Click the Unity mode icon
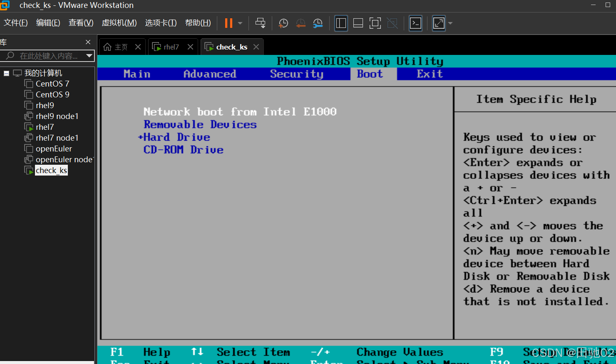This screenshot has width=616, height=364. coord(392,23)
